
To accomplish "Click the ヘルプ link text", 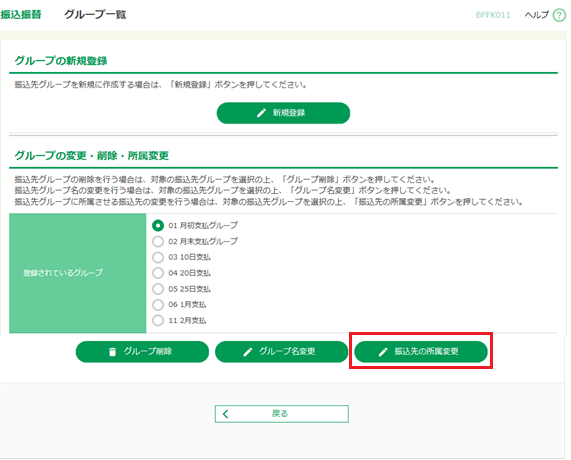I will (x=536, y=15).
